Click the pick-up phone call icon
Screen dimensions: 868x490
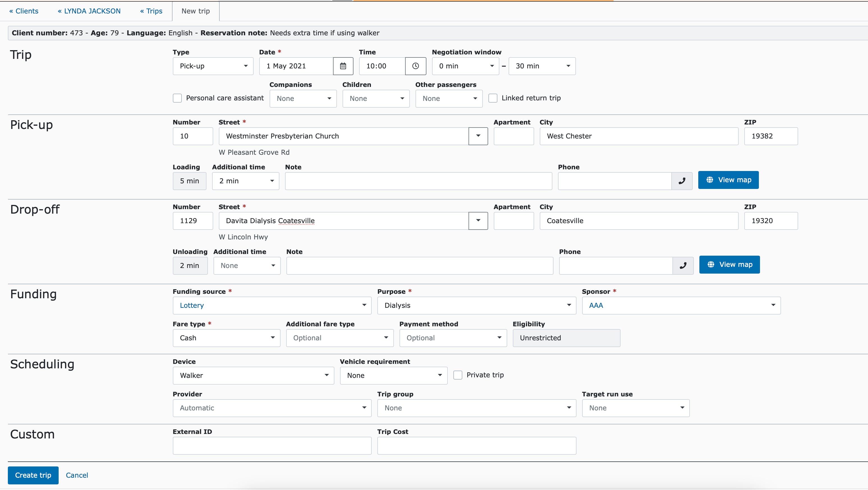tap(682, 181)
